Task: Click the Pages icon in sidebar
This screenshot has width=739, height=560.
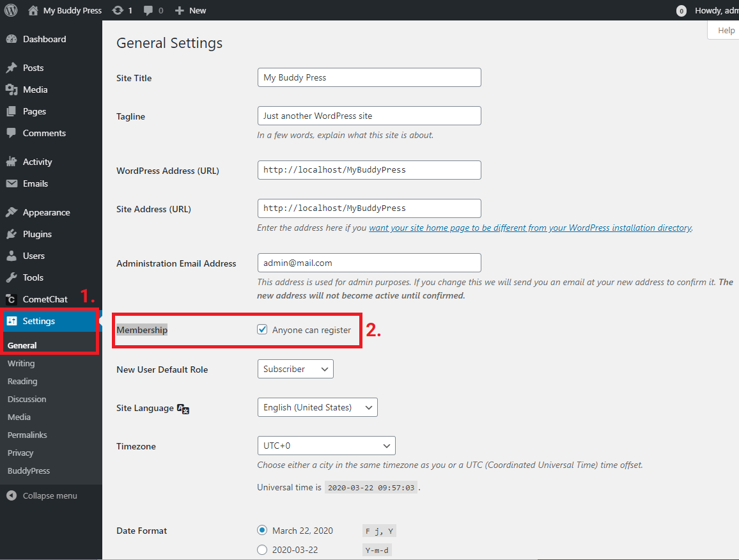Action: click(12, 111)
